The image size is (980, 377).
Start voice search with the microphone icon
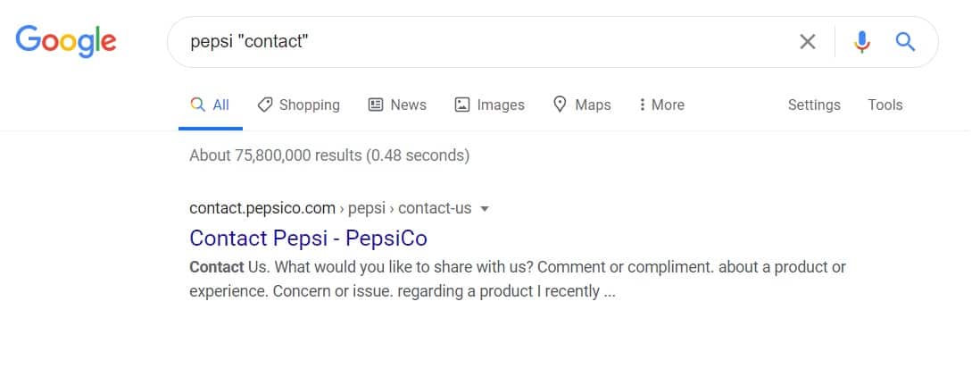tap(862, 42)
